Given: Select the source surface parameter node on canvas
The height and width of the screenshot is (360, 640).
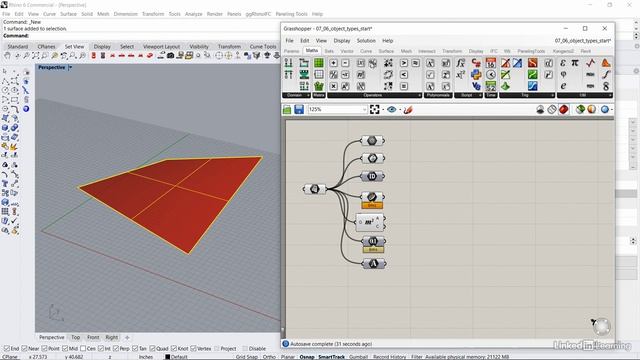Looking at the screenshot, I should [x=314, y=189].
